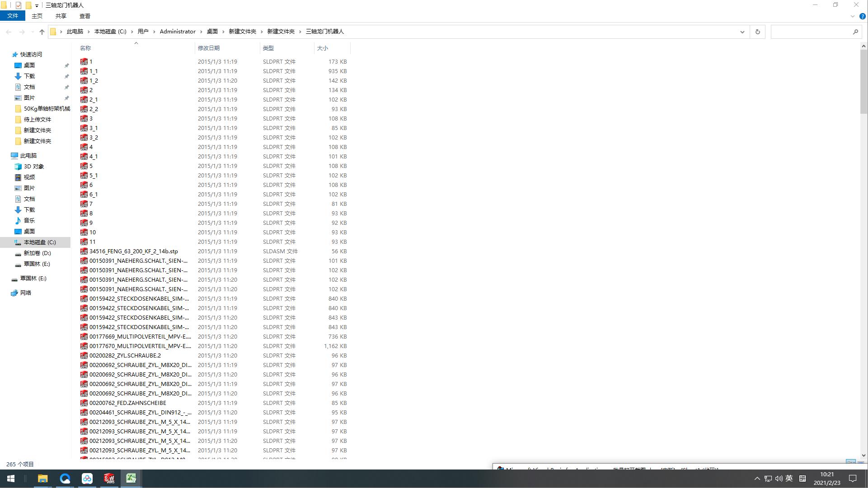Select the file 34516_FENG_63_200_KF_2_14b.stp

pyautogui.click(x=133, y=251)
